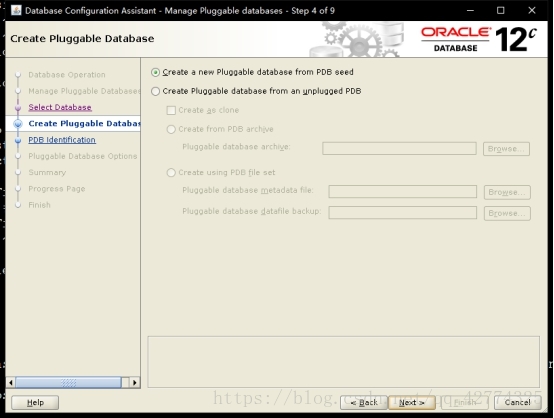Click the Pluggable database archive input field
The height and width of the screenshot is (418, 554).
[399, 148]
